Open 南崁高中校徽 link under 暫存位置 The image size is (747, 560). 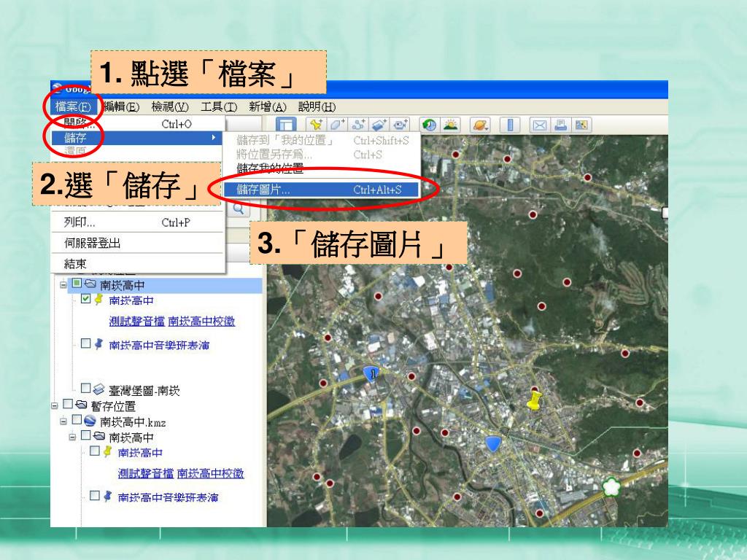pos(211,473)
